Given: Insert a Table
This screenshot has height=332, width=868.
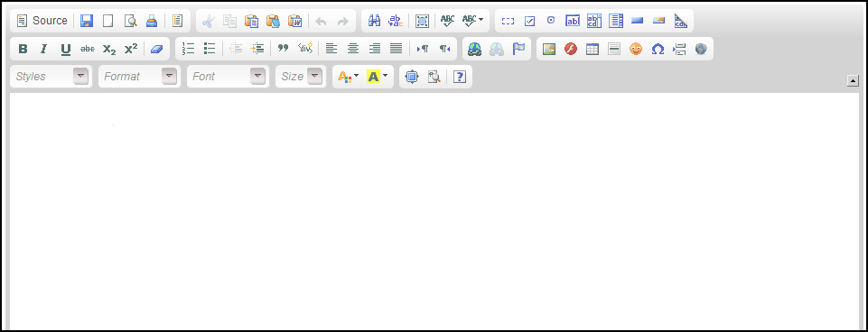Looking at the screenshot, I should pyautogui.click(x=593, y=49).
